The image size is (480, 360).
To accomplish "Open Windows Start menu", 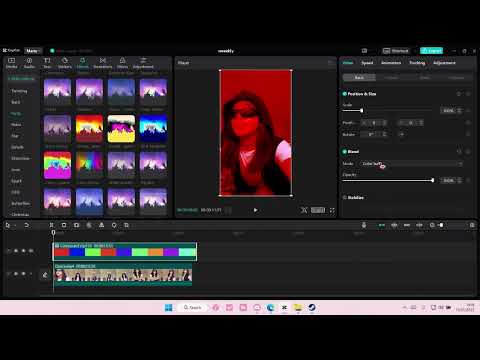I will tap(169, 307).
